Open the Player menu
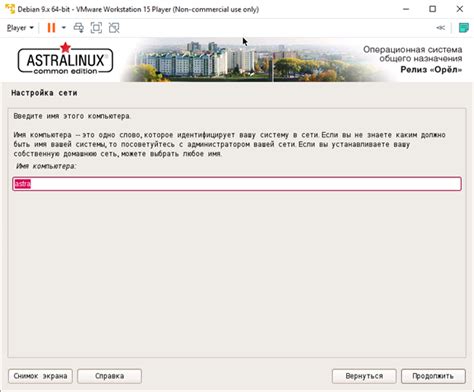 click(20, 28)
